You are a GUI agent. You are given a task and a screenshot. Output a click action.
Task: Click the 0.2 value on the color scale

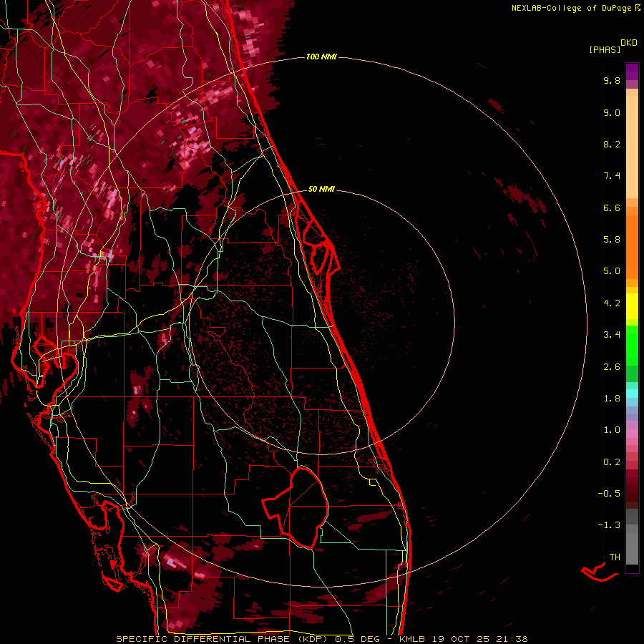point(612,462)
